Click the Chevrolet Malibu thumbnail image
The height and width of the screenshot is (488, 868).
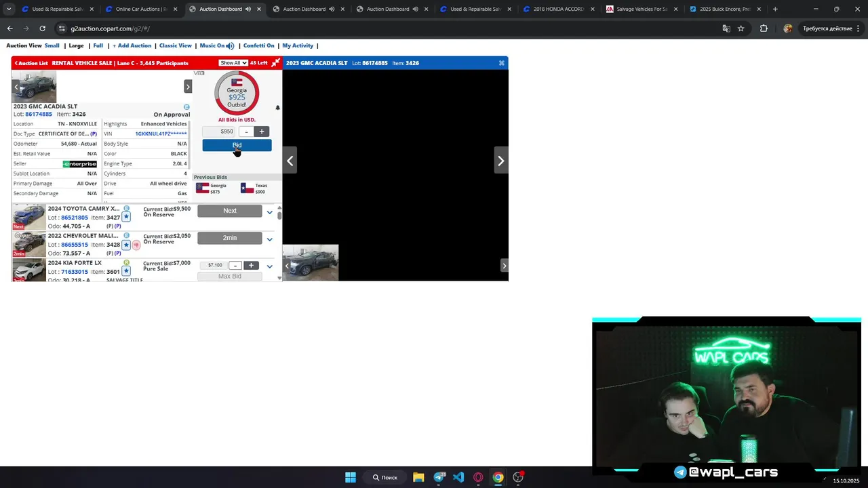point(29,244)
